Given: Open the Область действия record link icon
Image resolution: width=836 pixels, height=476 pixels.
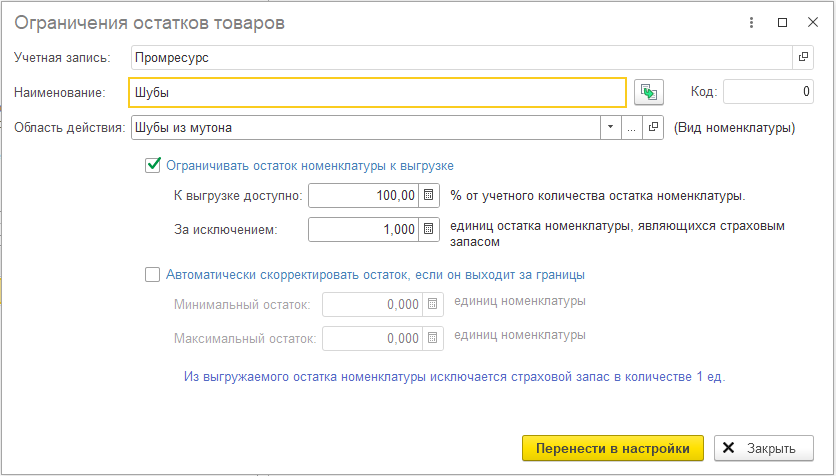Looking at the screenshot, I should coord(653,128).
